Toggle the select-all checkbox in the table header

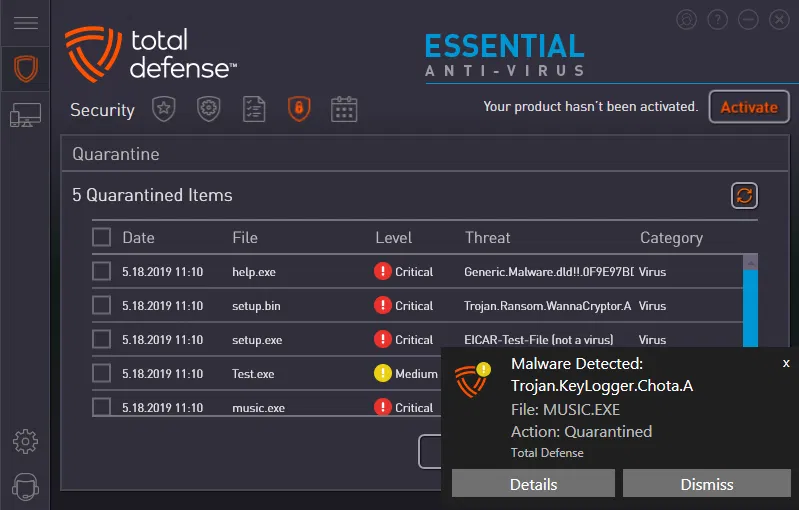click(101, 237)
